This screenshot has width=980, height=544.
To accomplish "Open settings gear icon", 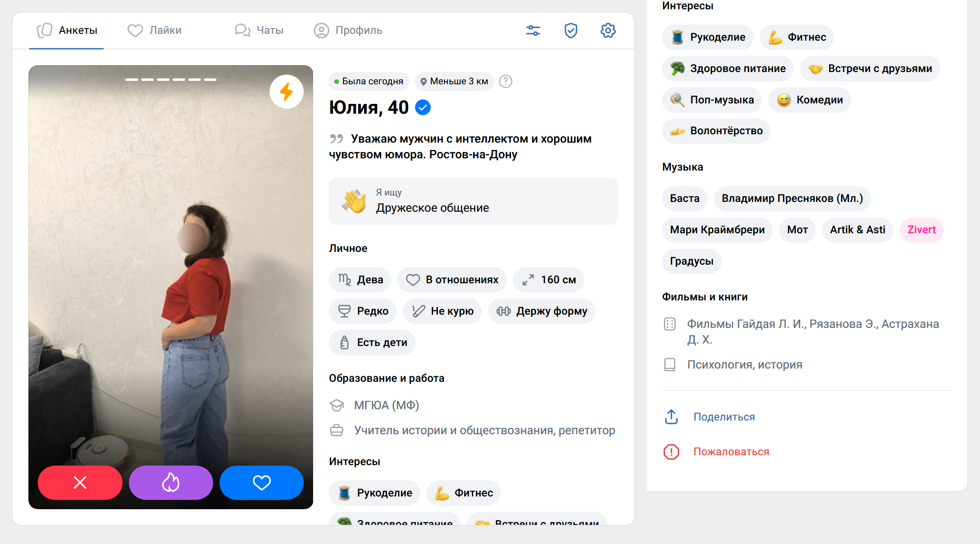I will [608, 30].
